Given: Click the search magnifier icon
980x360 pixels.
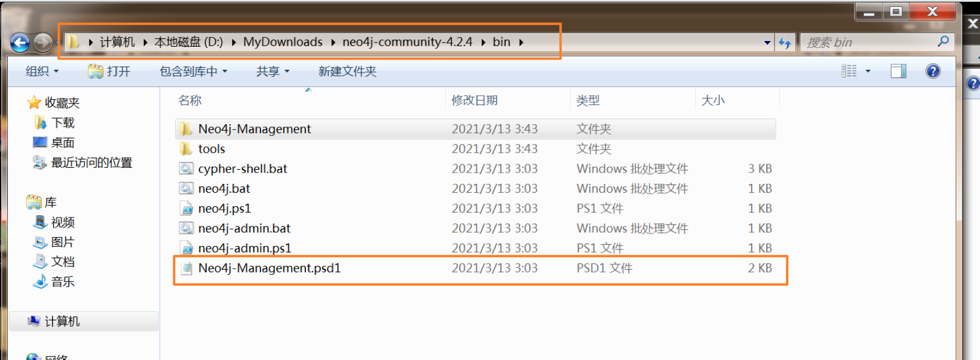Looking at the screenshot, I should [943, 41].
